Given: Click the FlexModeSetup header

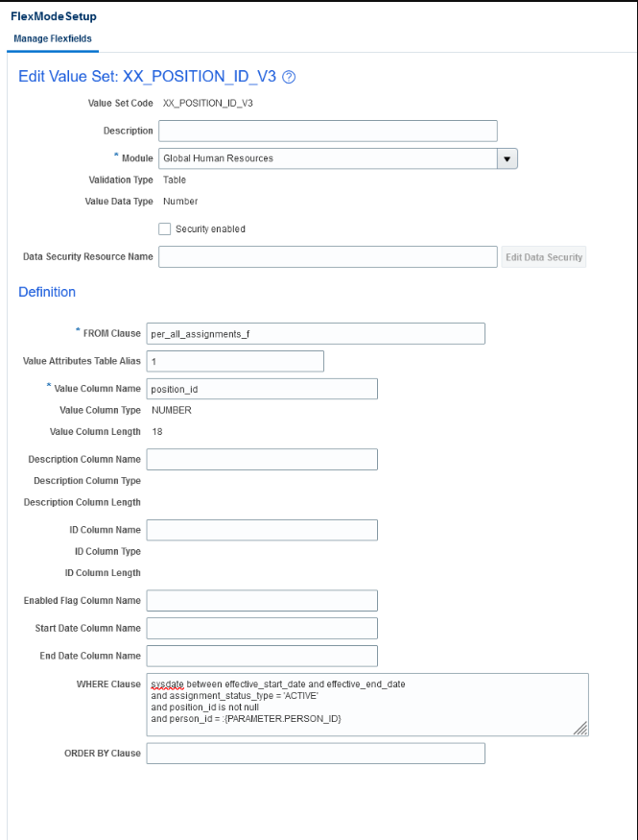Looking at the screenshot, I should click(x=54, y=15).
